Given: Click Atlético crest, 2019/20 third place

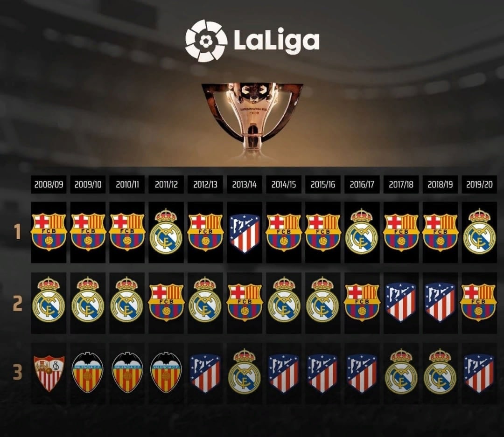Looking at the screenshot, I should pos(479,374).
